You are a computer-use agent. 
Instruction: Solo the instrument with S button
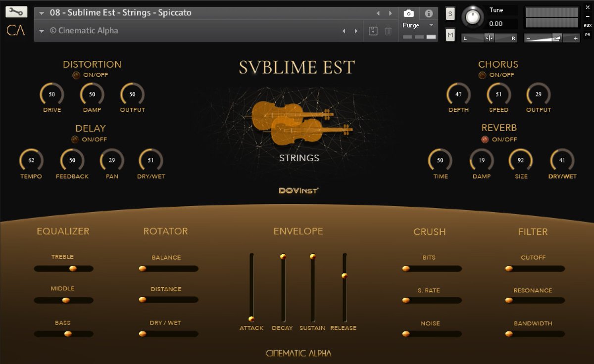point(450,14)
